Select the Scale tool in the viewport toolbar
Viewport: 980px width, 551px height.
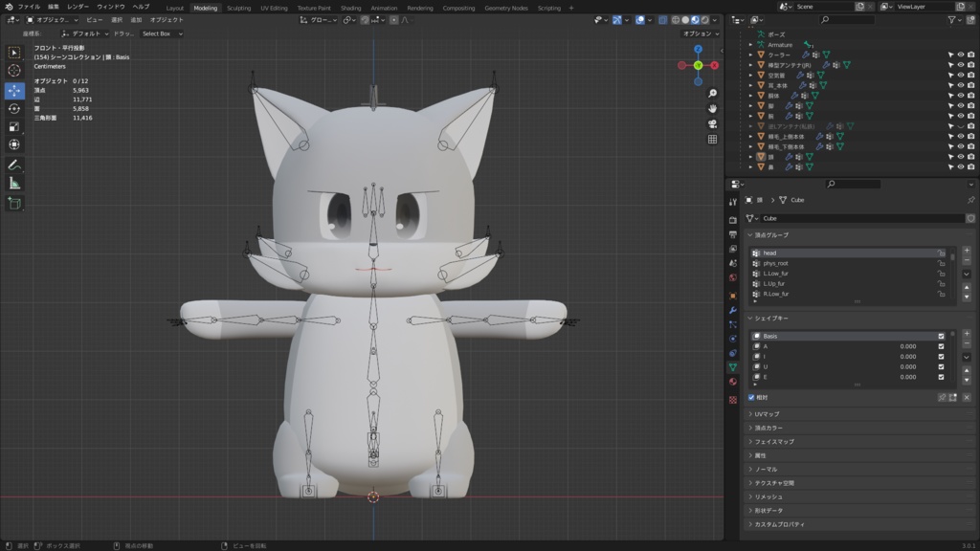coord(14,126)
